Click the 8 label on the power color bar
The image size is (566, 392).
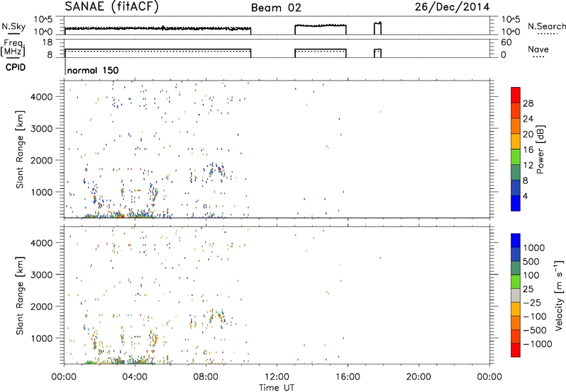coord(526,181)
